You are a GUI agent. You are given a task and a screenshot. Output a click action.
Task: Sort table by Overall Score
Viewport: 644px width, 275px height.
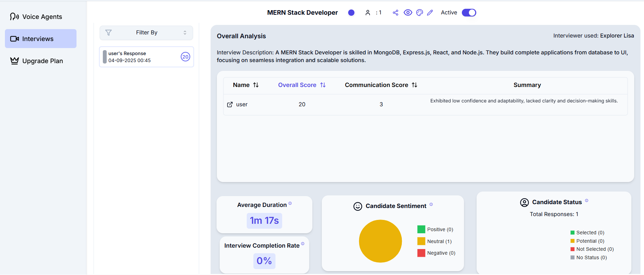click(323, 85)
